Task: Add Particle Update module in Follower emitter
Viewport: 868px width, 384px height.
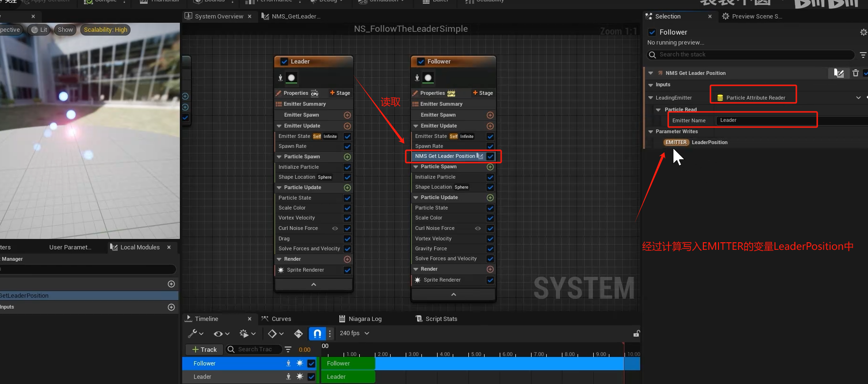Action: pyautogui.click(x=490, y=198)
